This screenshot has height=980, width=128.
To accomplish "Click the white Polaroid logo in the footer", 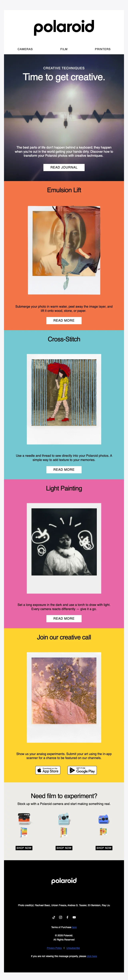I will coord(64,881).
